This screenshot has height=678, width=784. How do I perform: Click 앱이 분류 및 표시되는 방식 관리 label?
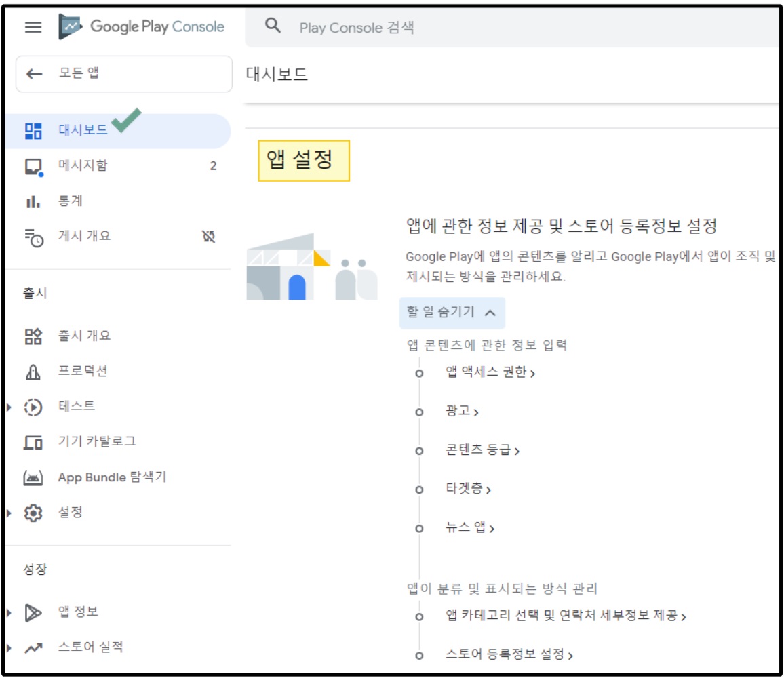(502, 589)
